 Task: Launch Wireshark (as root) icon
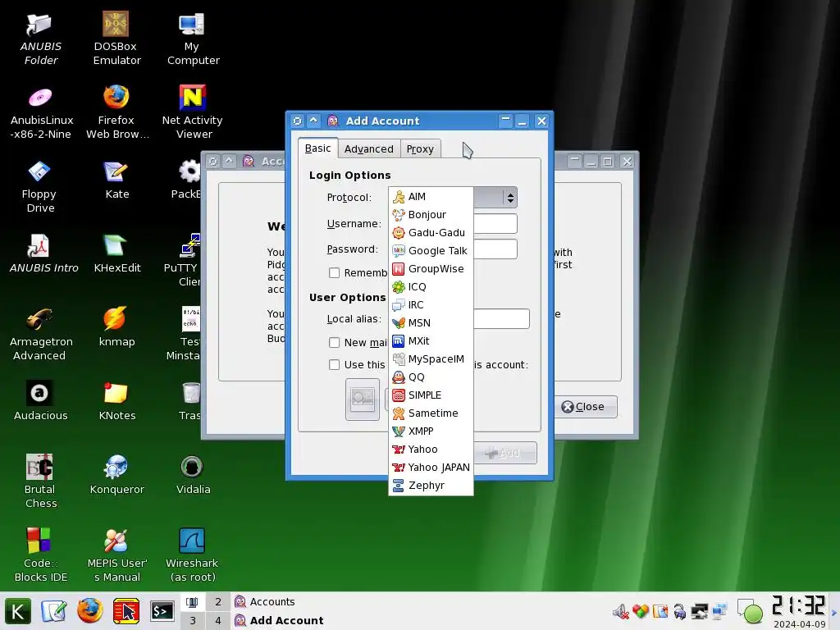192,555
